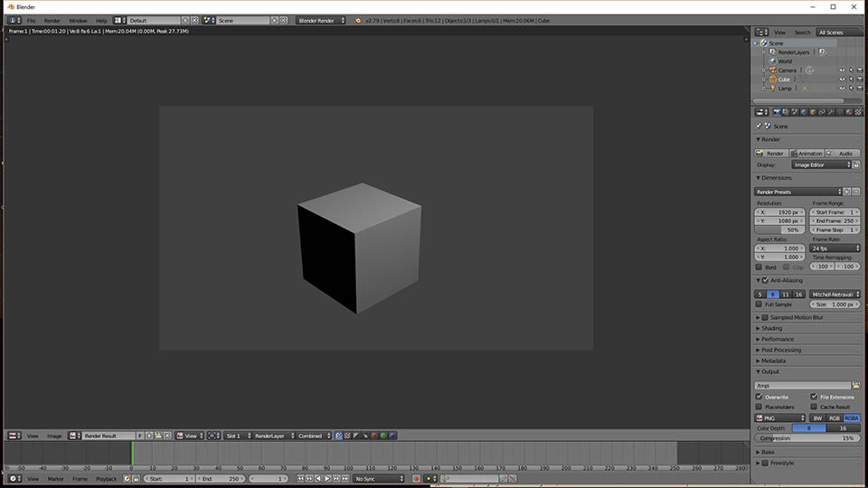This screenshot has height=488, width=868.
Task: Open the 24 fps frame rate dropdown
Action: (x=835, y=249)
